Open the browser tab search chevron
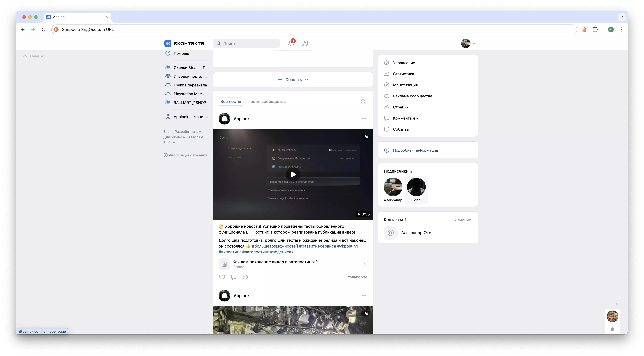This screenshot has width=644, height=356. [x=622, y=17]
